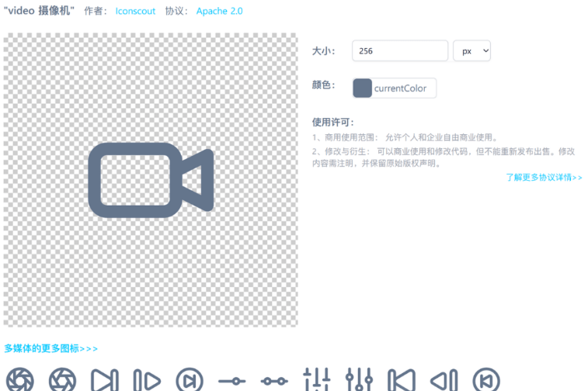
Task: Open the right vertical mixer sliders icon
Action: pos(359,380)
